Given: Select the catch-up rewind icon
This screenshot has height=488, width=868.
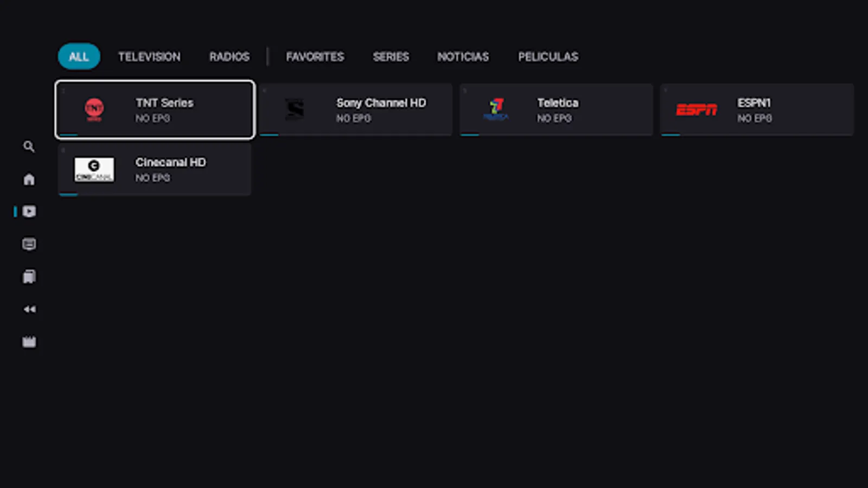Looking at the screenshot, I should coord(29,309).
